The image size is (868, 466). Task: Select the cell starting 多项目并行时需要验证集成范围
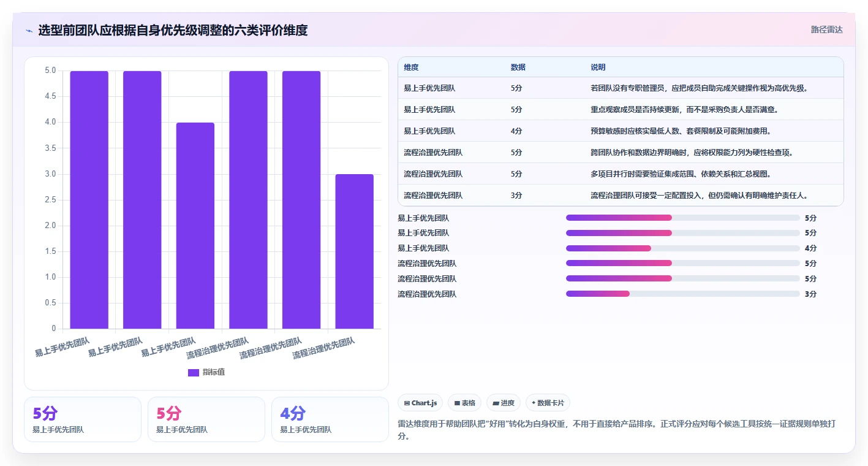[x=714, y=174]
